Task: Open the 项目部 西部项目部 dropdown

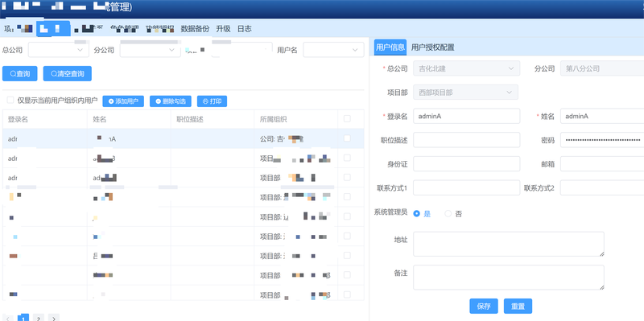Action: [x=465, y=93]
